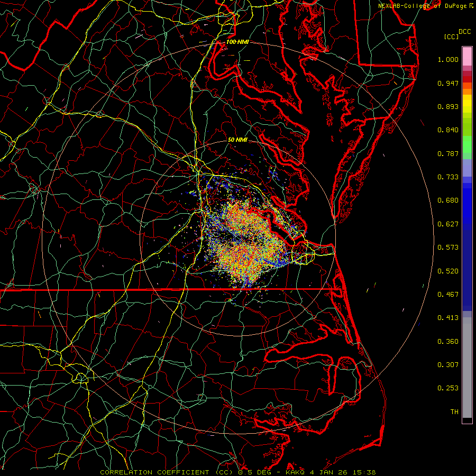Click the pink band at the top of the color bar
Viewport: 476px width, 476px height.
tap(467, 56)
